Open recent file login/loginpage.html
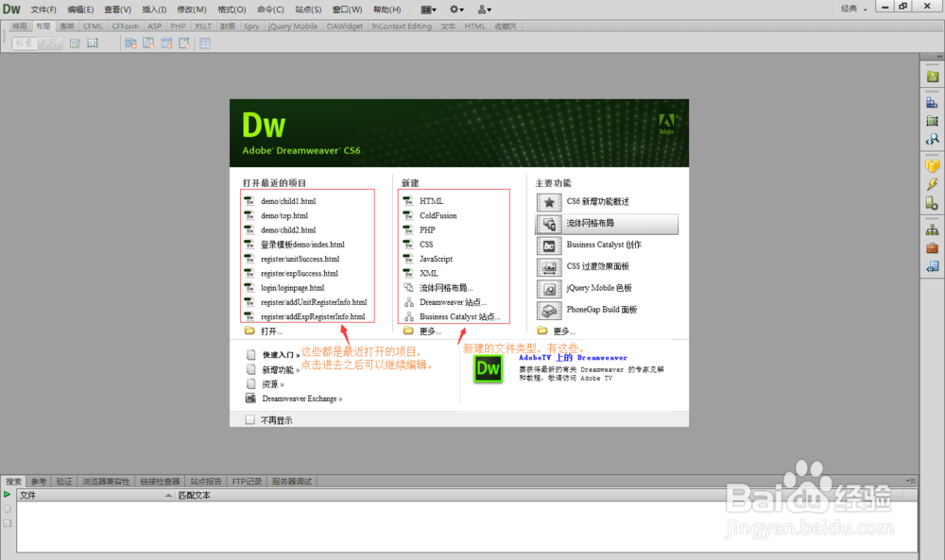This screenshot has height=560, width=945. click(292, 288)
